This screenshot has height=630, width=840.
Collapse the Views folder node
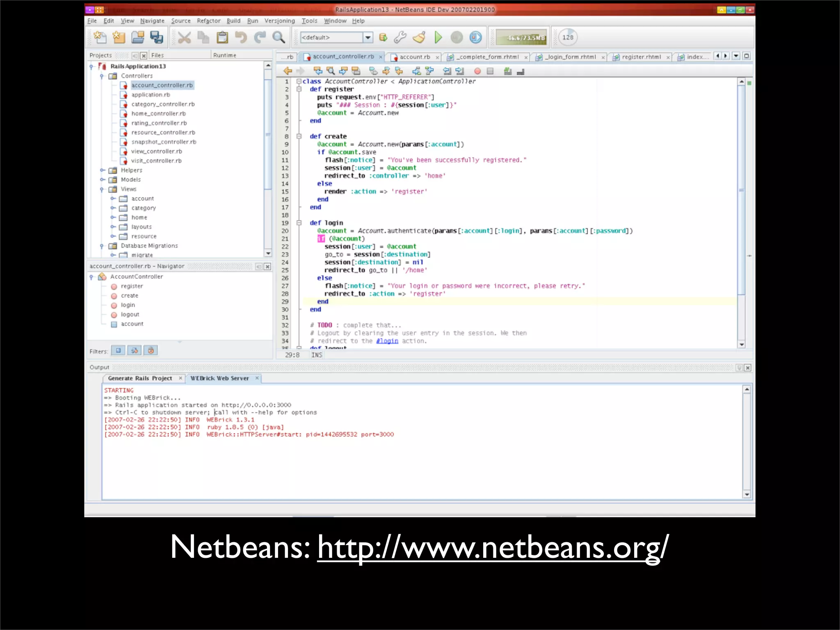[102, 189]
